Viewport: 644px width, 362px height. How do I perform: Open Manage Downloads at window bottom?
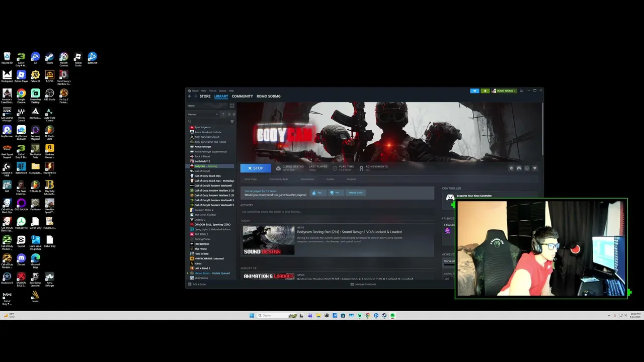363,284
